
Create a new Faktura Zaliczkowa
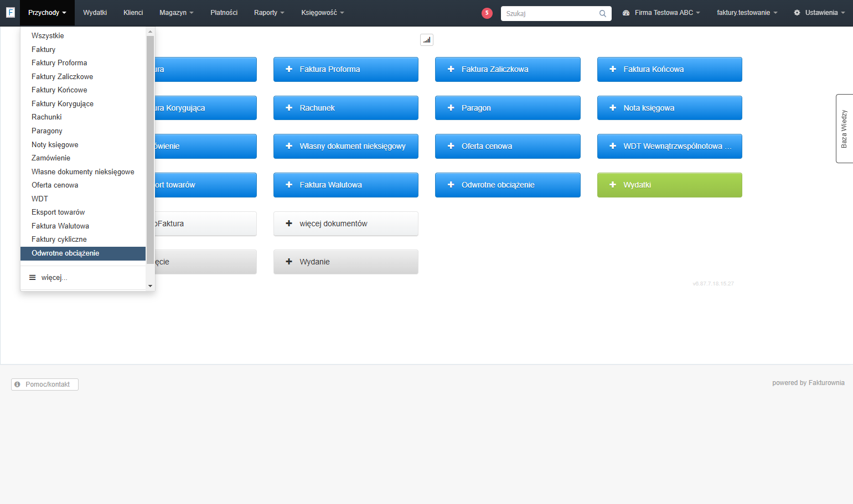tap(508, 70)
